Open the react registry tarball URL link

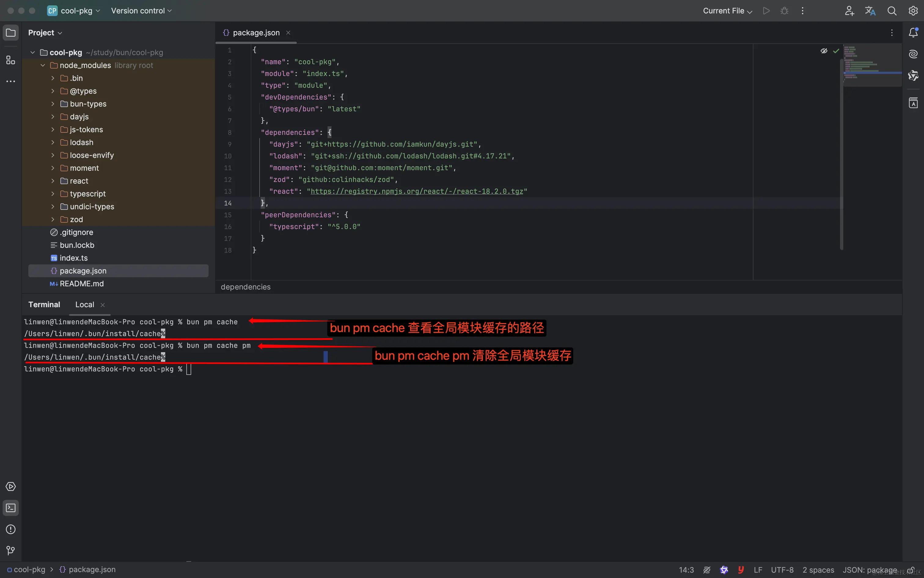416,191
